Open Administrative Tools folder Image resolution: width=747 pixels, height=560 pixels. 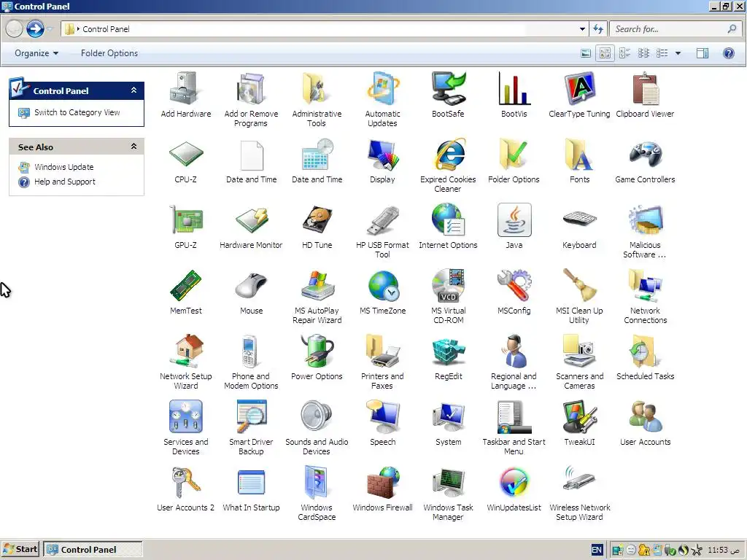click(317, 99)
